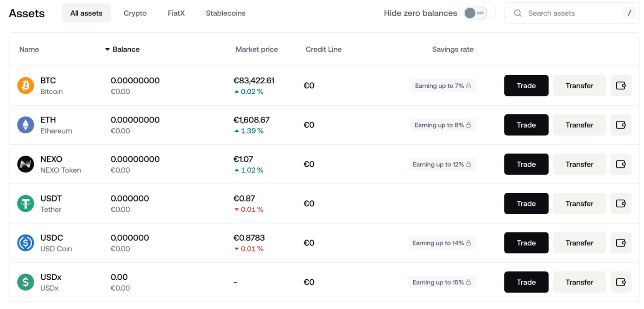Switch to the Crypto tab
This screenshot has width=644, height=309.
coord(135,13)
